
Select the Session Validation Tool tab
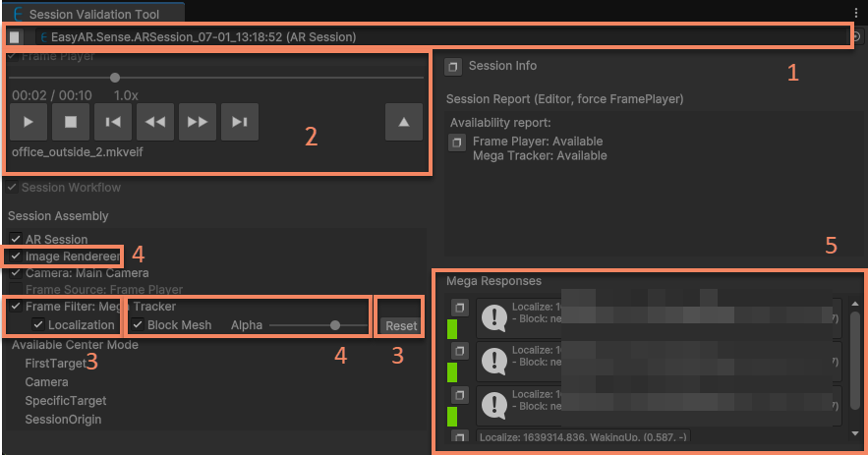pos(93,14)
